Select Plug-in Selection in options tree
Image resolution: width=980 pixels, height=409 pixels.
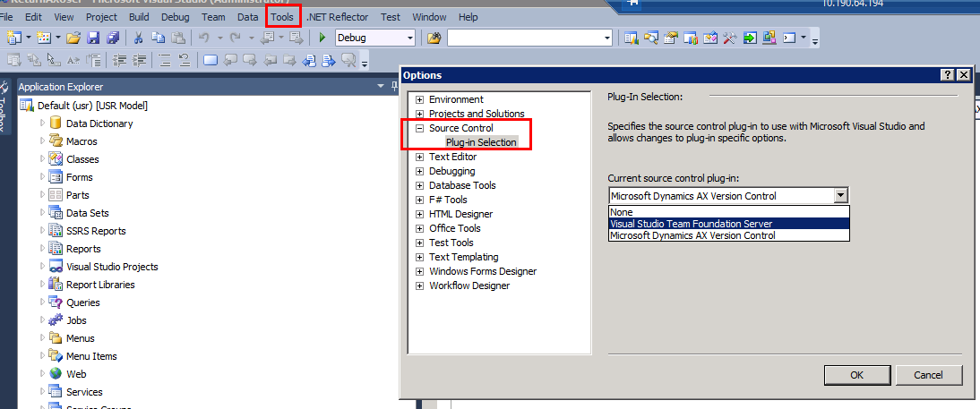(x=481, y=142)
